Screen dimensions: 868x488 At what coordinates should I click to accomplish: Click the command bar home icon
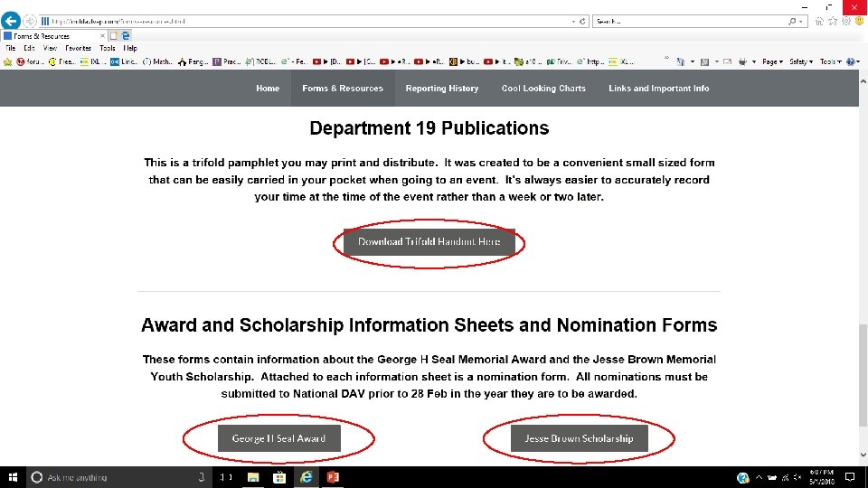click(681, 62)
